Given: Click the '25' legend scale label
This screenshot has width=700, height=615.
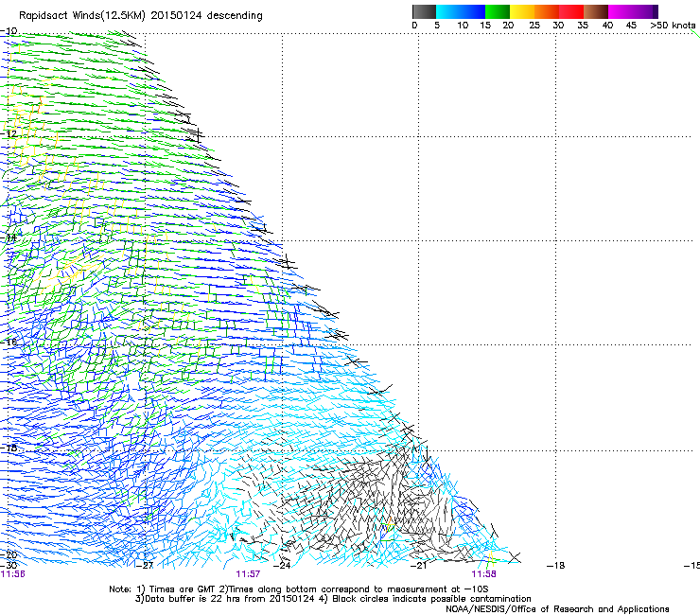Looking at the screenshot, I should point(534,25).
